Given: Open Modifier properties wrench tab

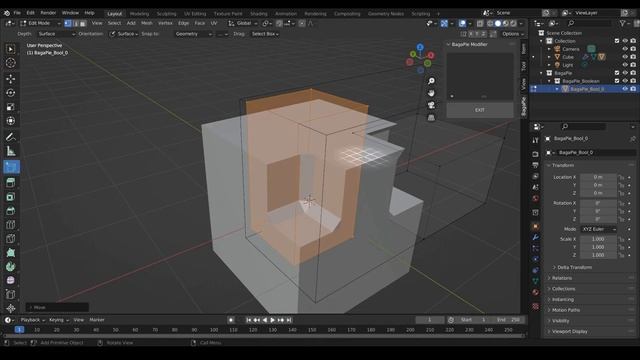Looking at the screenshot, I should (536, 237).
